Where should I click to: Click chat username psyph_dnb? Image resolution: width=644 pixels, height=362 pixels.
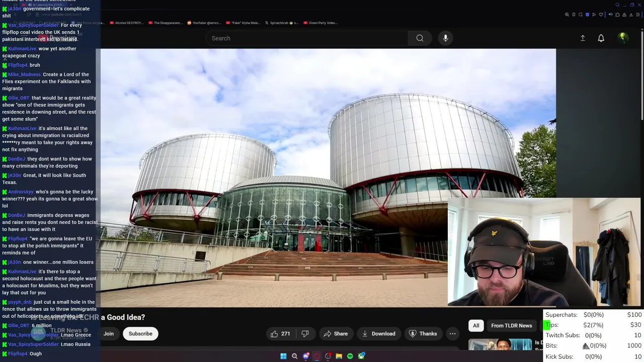click(20, 302)
